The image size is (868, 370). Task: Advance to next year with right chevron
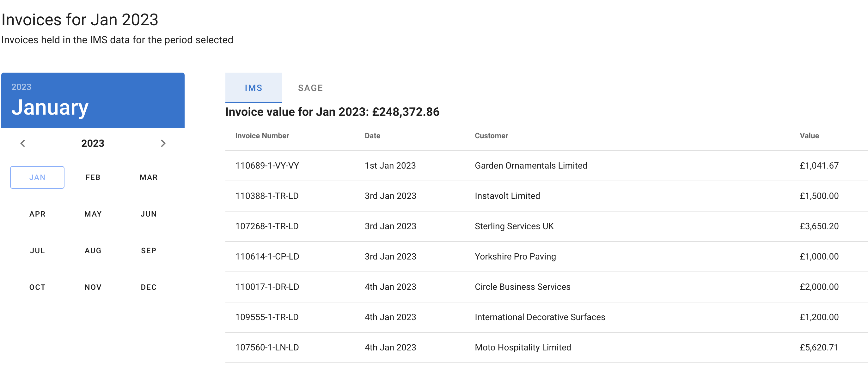click(163, 143)
